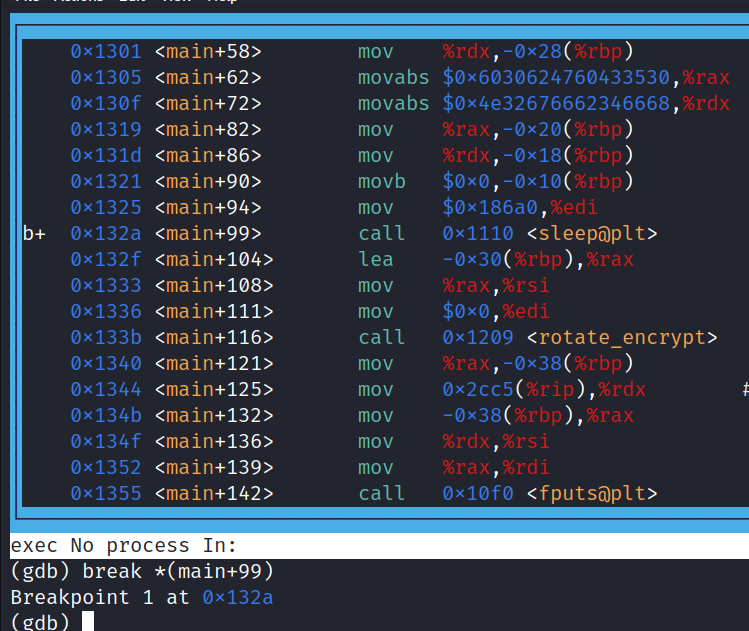Select the operand %rdx,-0x18(%rbp)
The width and height of the screenshot is (749, 631).
click(538, 156)
